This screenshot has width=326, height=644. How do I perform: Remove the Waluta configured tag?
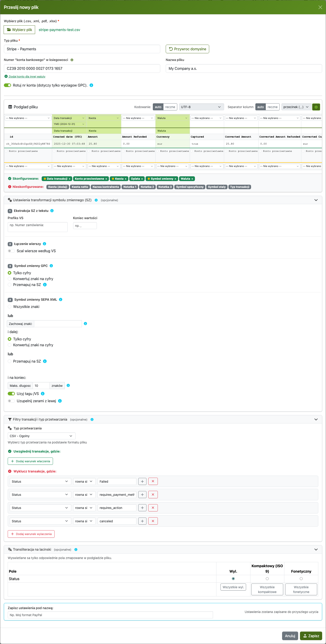192,179
